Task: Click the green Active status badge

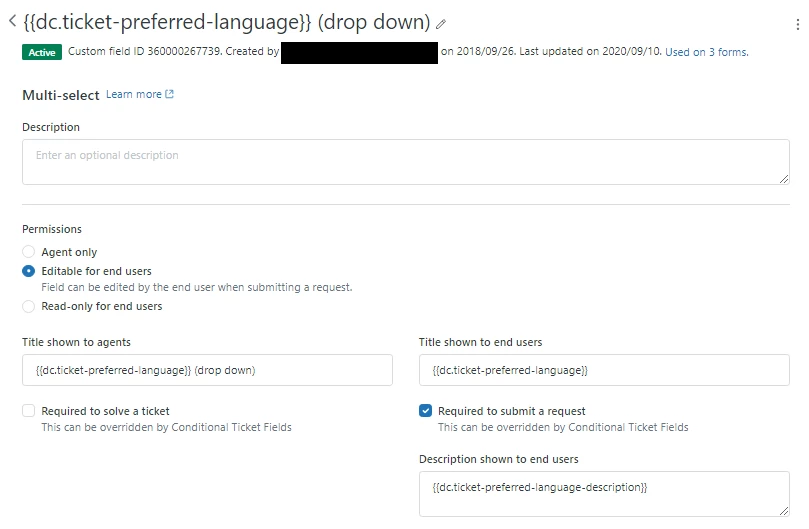Action: coord(42,52)
